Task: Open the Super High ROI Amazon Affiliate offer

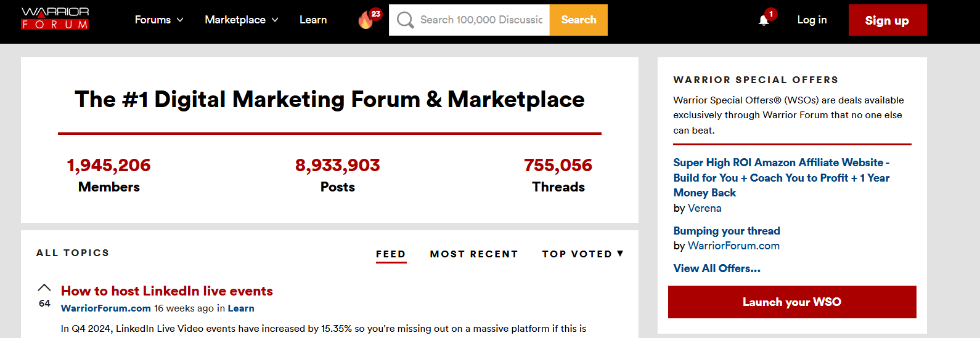Action: tap(782, 177)
